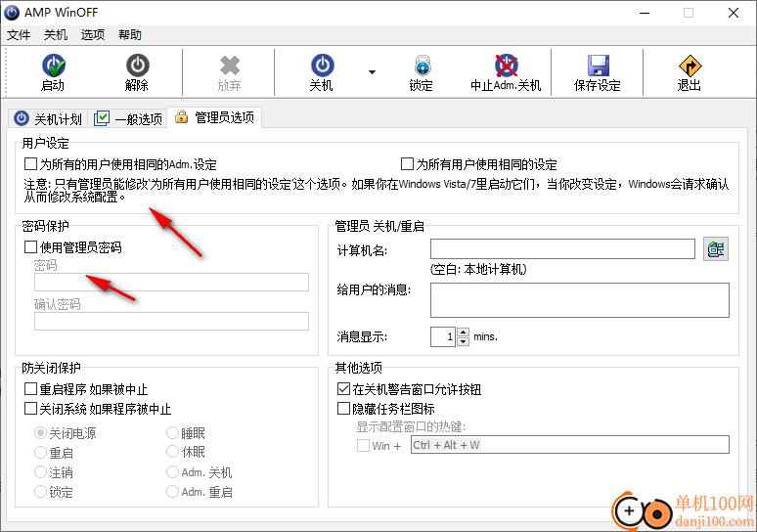This screenshot has height=532, width=757.
Task: Click the 消息显示 minutes value field
Action: (443, 336)
